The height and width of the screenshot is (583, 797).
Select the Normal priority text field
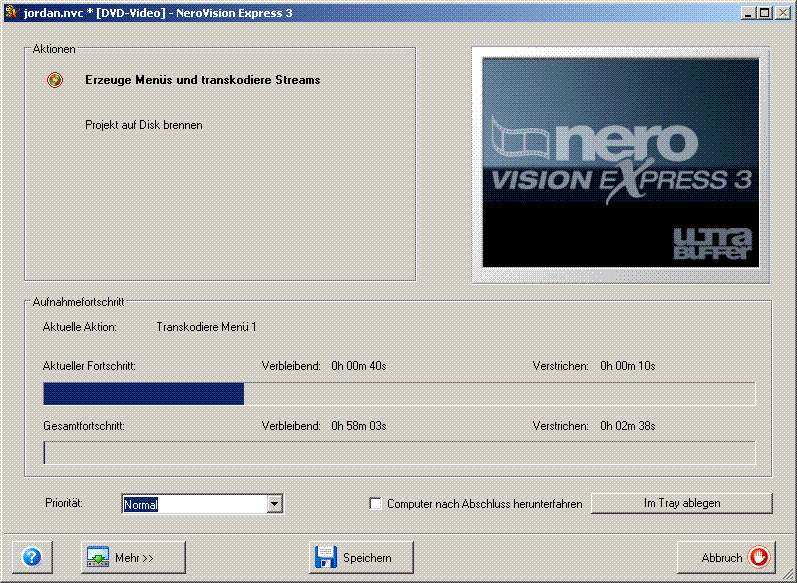[x=195, y=504]
